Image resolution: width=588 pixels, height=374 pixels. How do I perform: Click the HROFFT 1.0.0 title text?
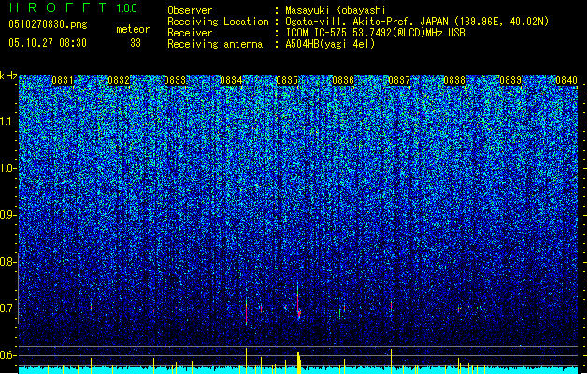[73, 7]
